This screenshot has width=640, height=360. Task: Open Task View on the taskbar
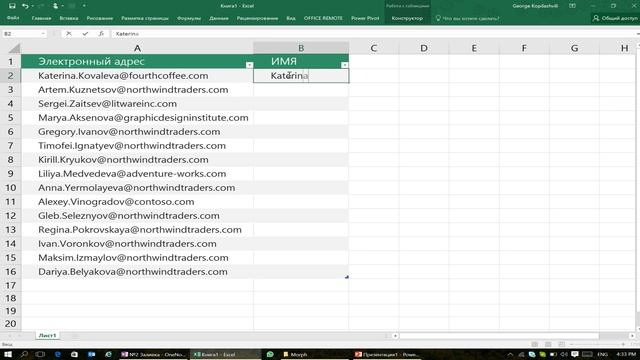[40, 354]
